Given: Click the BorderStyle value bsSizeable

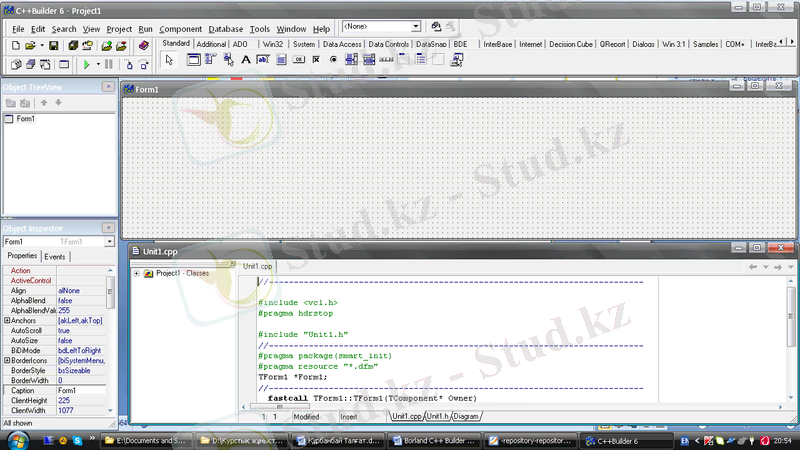Looking at the screenshot, I should click(x=74, y=370).
